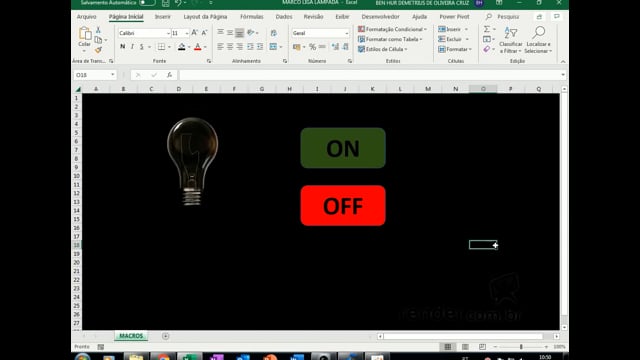Screen dimensions: 640x360
Task: Click the Decrease Decimal icon
Action: tap(345, 47)
